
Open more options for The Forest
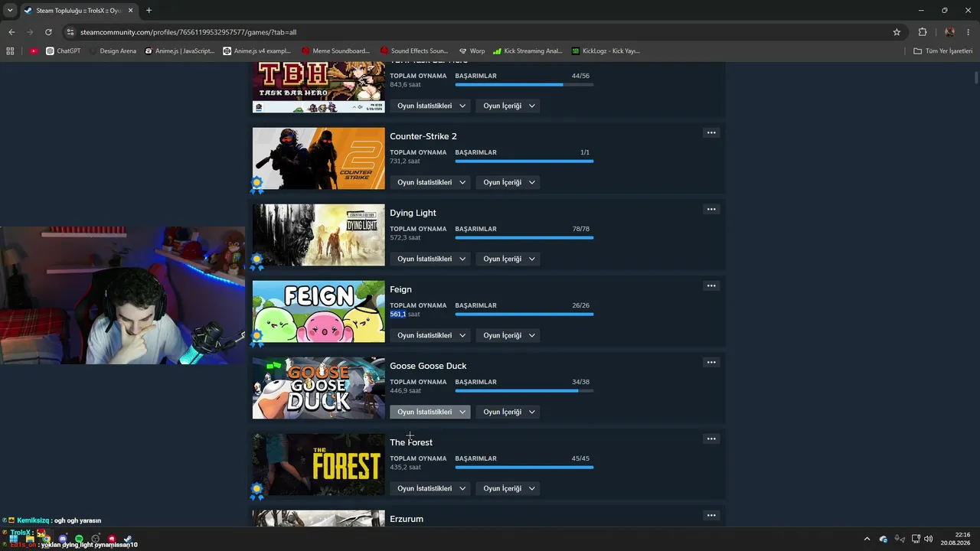tap(711, 439)
